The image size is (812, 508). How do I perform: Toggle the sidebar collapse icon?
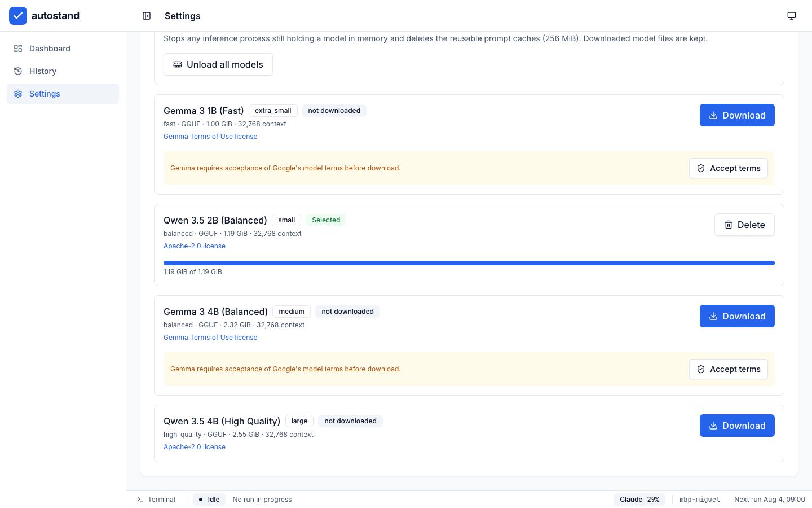147,16
